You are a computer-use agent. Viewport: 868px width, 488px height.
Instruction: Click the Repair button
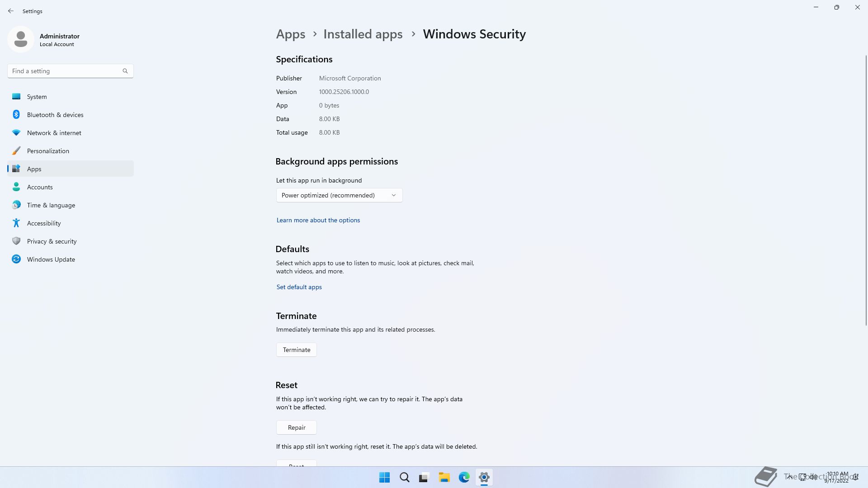(297, 427)
